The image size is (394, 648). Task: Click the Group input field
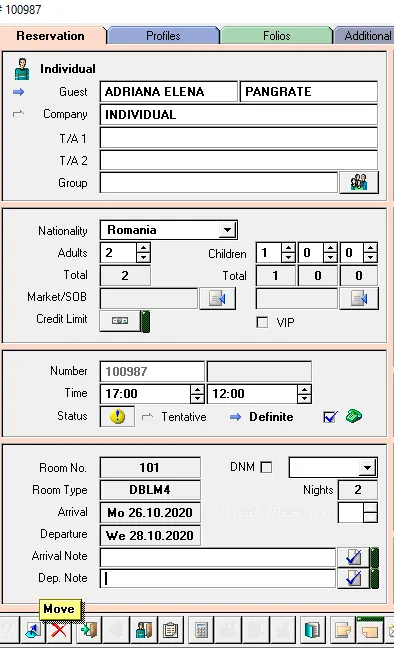219,182
